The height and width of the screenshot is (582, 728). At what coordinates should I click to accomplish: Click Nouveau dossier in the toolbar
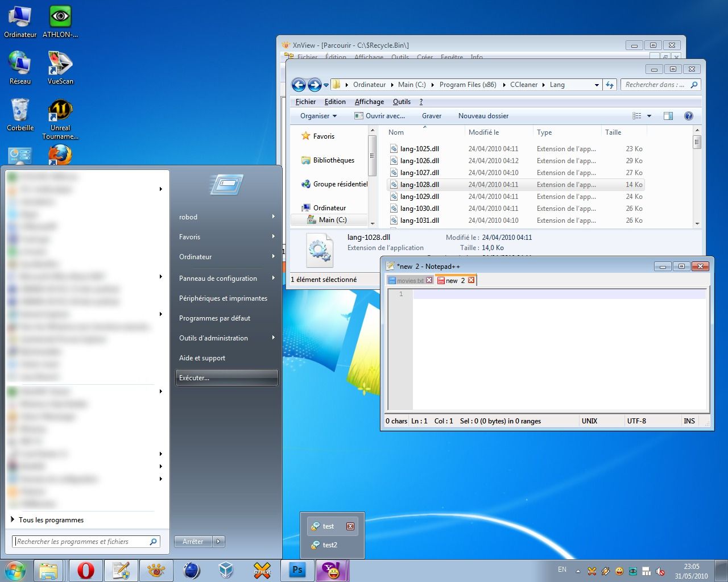(x=483, y=116)
